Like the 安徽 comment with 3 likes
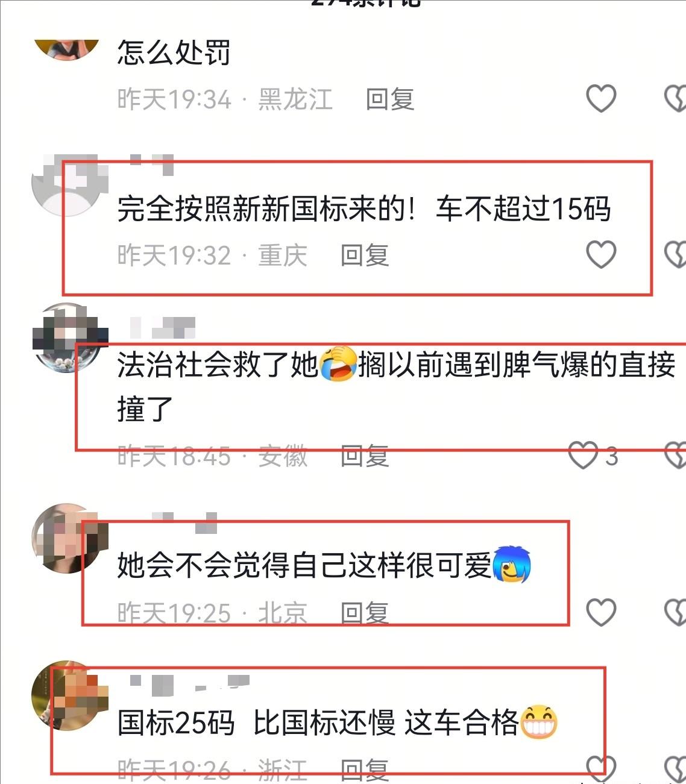 [x=584, y=456]
